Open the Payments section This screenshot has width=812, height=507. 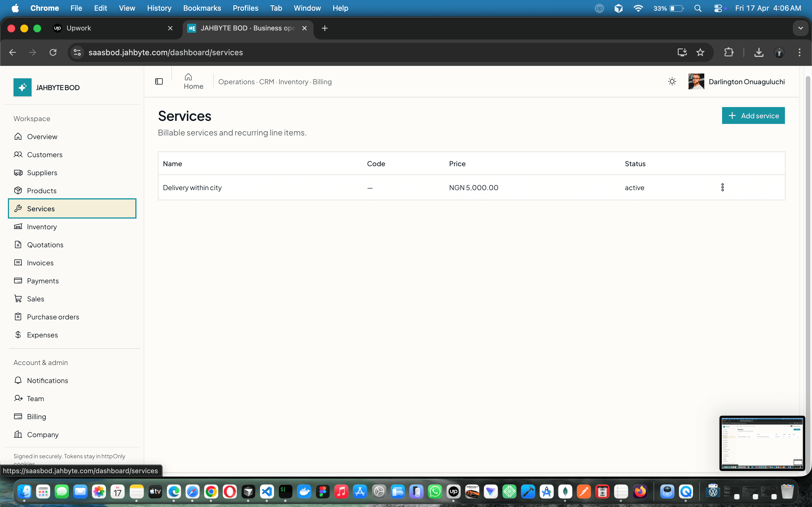coord(43,281)
